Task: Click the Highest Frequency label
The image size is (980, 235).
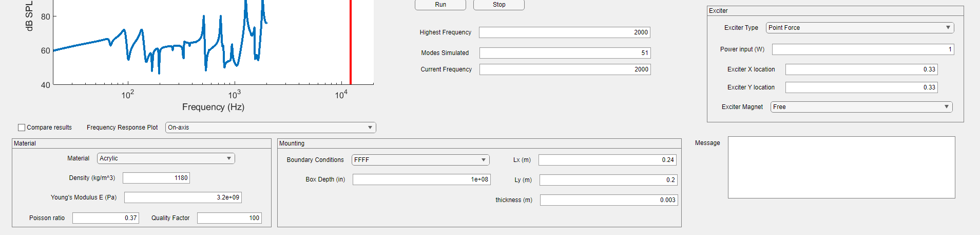Action: [445, 32]
